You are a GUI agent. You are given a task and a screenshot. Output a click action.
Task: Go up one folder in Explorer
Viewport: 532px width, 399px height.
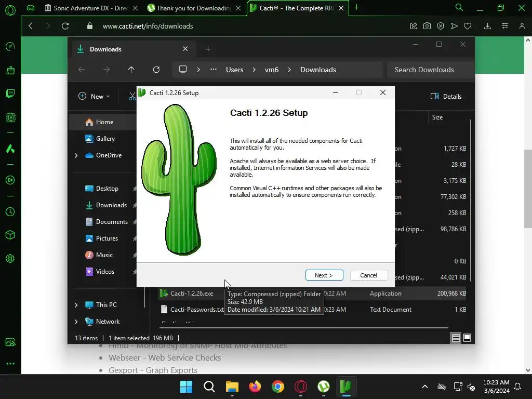point(131,70)
